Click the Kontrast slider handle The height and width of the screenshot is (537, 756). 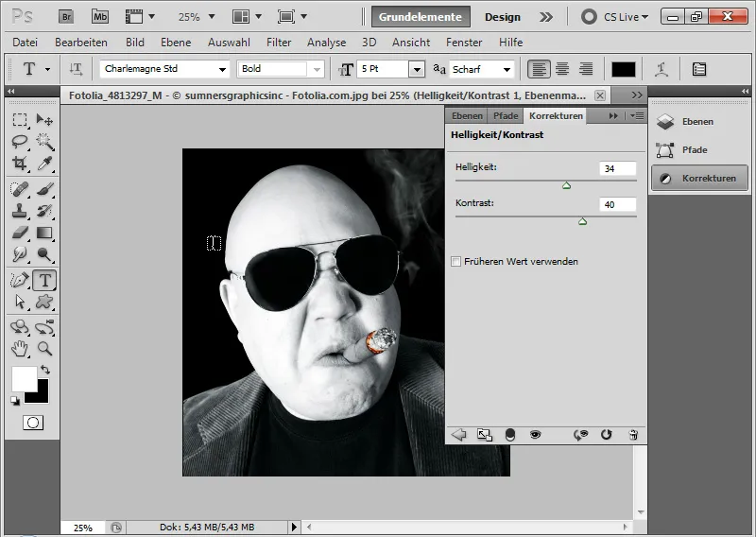(x=582, y=221)
